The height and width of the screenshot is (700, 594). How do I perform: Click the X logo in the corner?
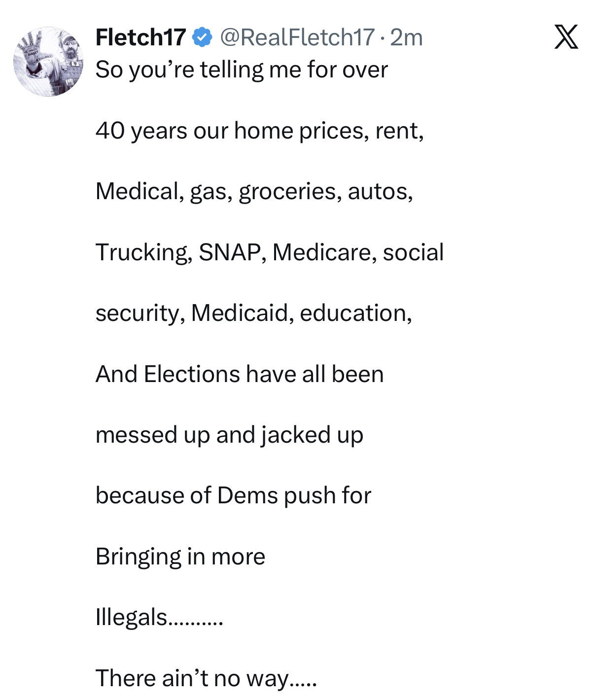click(566, 37)
